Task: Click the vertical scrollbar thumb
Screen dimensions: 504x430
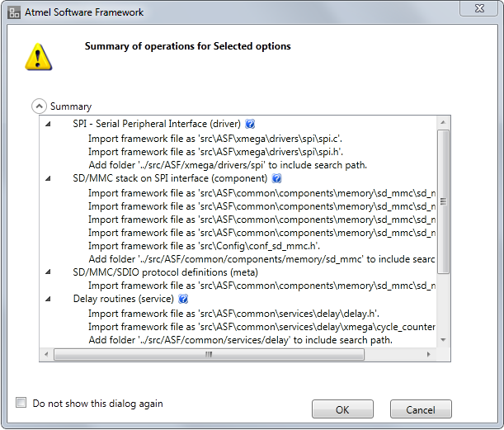Action: click(x=443, y=201)
